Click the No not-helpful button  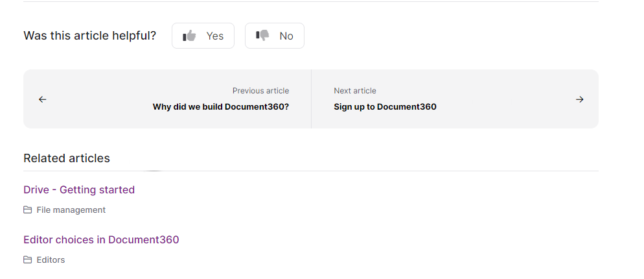point(274,36)
